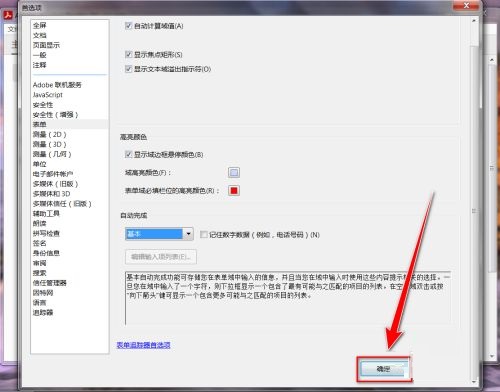Image resolution: width=500 pixels, height=392 pixels.
Task: Click the 确定 button
Action: (384, 369)
